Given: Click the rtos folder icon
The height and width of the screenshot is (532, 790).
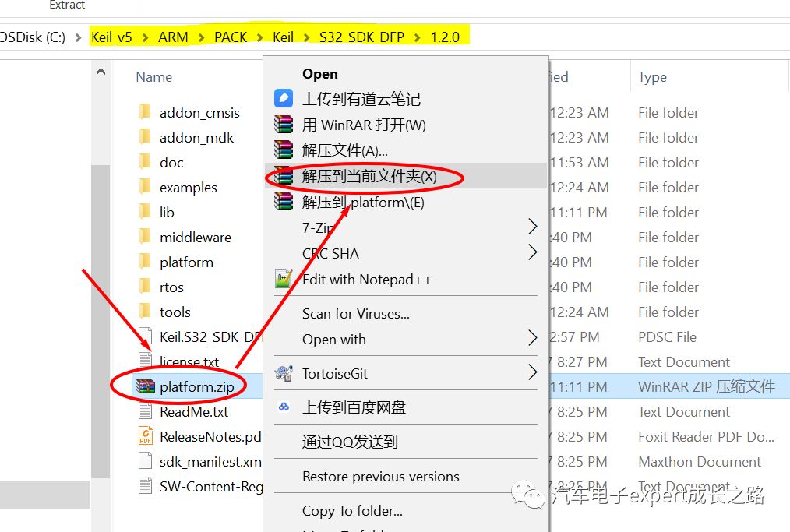Looking at the screenshot, I should point(145,286).
